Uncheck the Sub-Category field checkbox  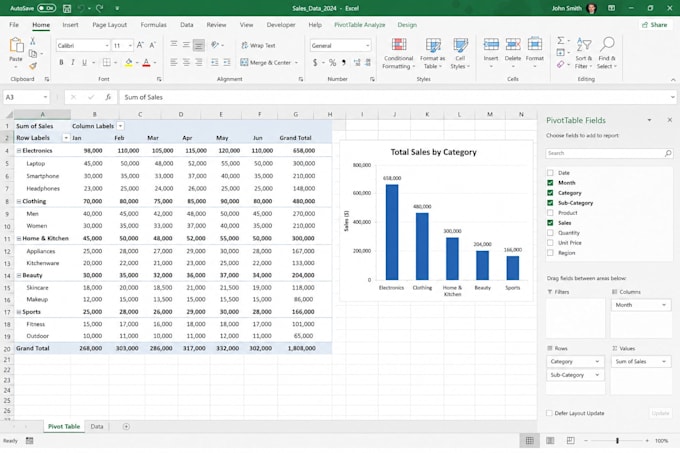point(550,203)
